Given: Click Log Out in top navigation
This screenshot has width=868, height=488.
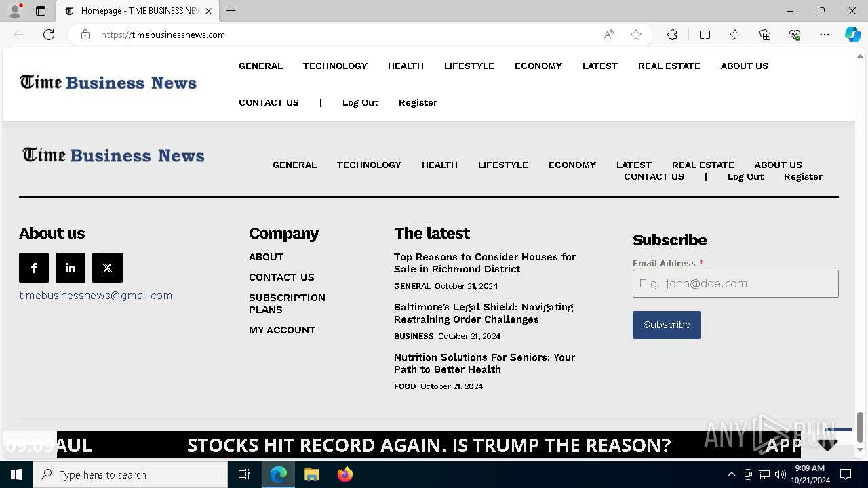Looking at the screenshot, I should pyautogui.click(x=360, y=102).
